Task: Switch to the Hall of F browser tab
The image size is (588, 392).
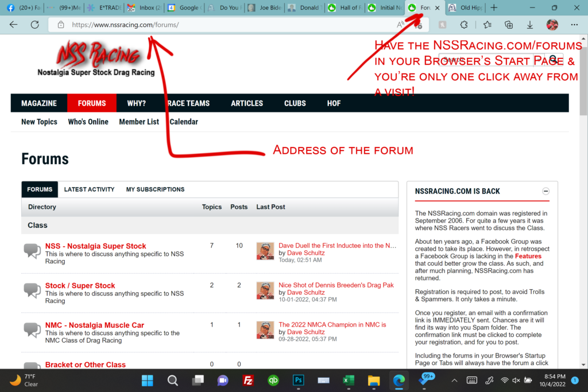Action: point(345,7)
